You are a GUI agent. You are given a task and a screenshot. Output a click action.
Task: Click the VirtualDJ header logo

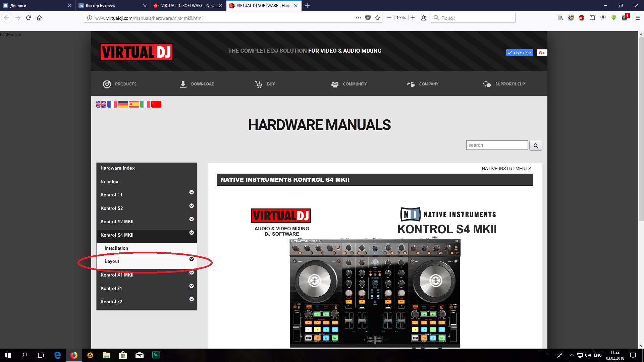pyautogui.click(x=137, y=52)
